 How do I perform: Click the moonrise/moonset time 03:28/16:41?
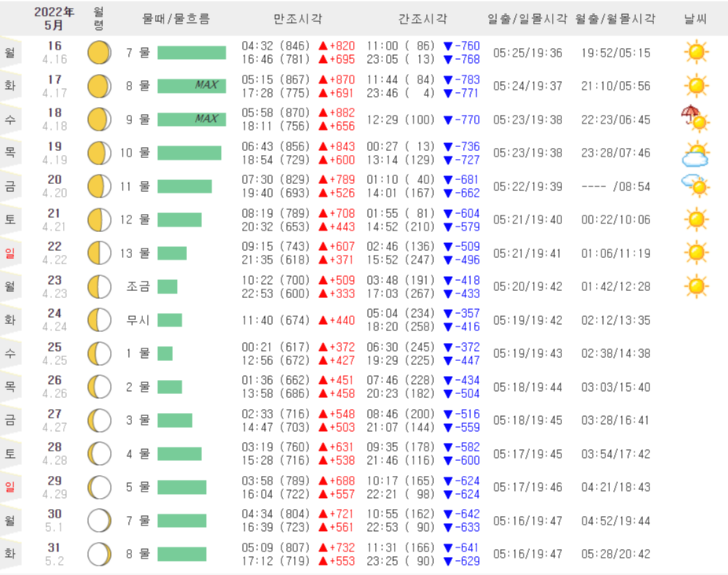(616, 420)
